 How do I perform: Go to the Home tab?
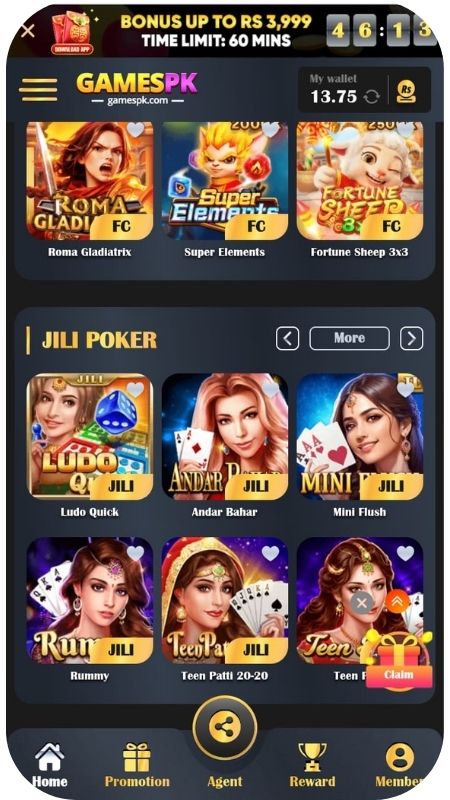pyautogui.click(x=49, y=765)
